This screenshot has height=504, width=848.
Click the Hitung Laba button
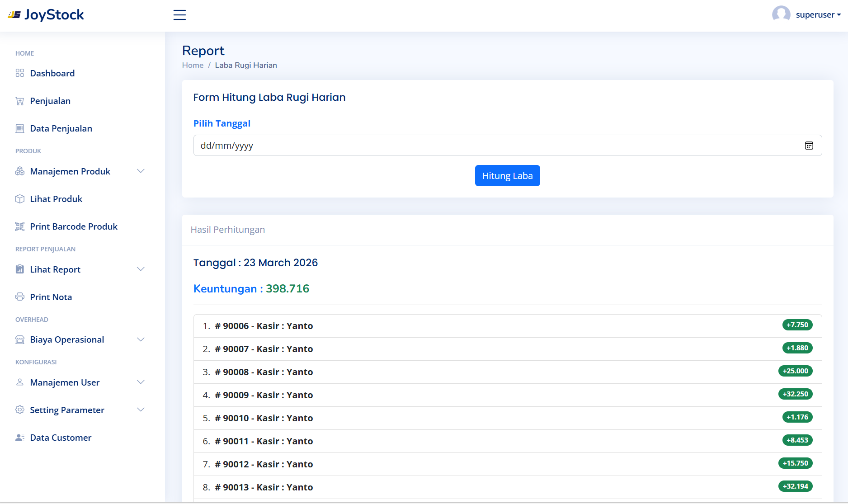coord(507,176)
